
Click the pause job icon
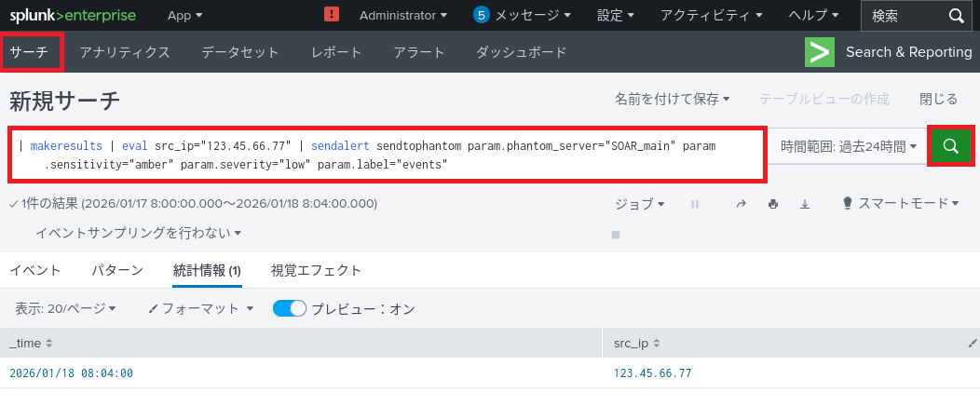coord(695,204)
